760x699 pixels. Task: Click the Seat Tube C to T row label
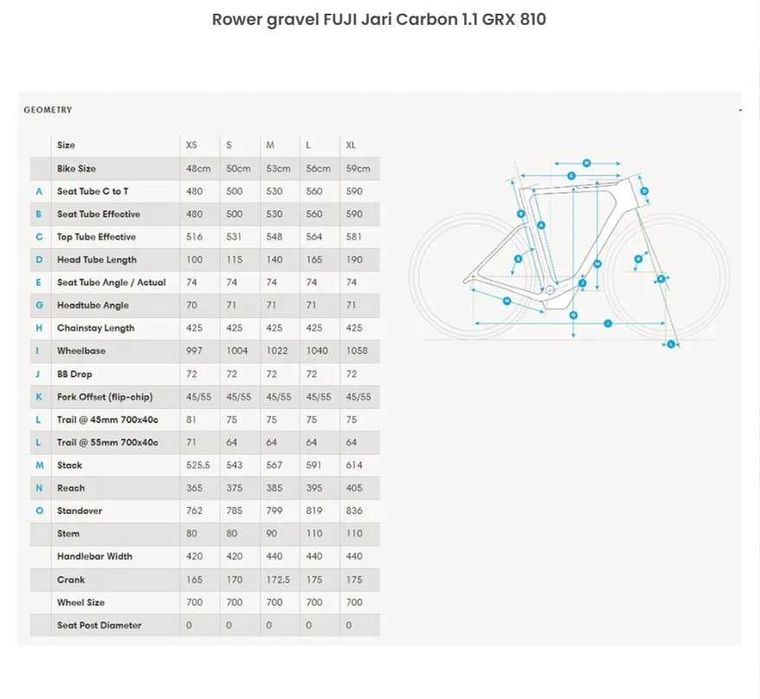(92, 191)
